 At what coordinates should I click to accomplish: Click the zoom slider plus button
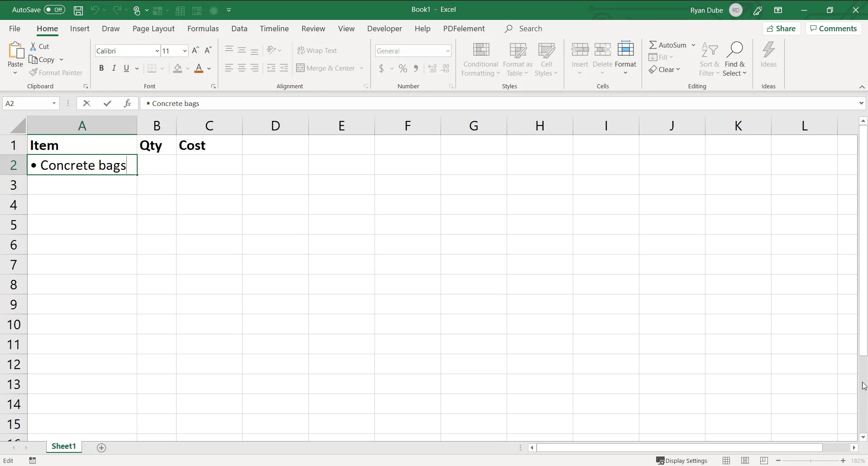click(843, 461)
